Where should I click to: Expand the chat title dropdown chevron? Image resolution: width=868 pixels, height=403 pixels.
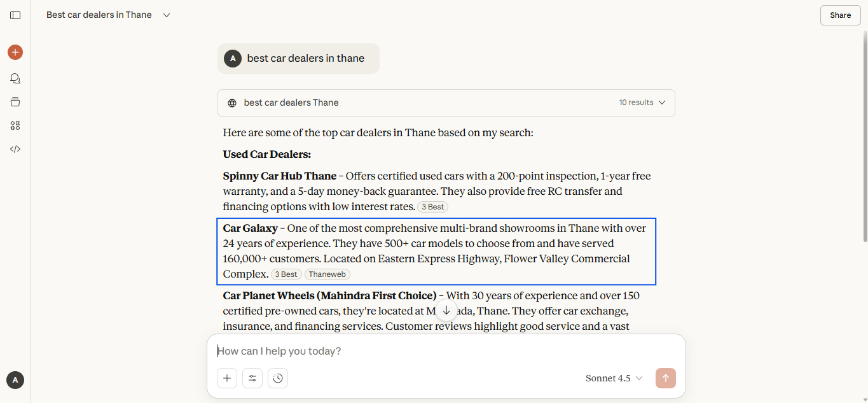tap(167, 15)
